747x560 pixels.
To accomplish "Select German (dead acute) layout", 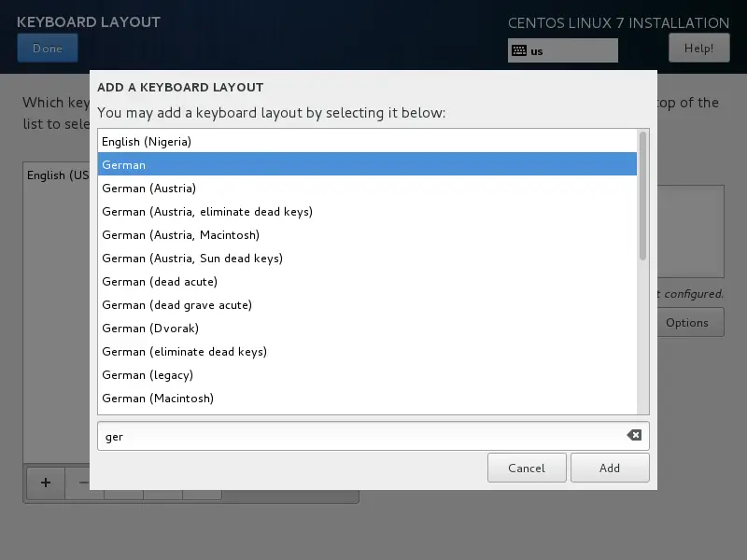I will pyautogui.click(x=367, y=282).
